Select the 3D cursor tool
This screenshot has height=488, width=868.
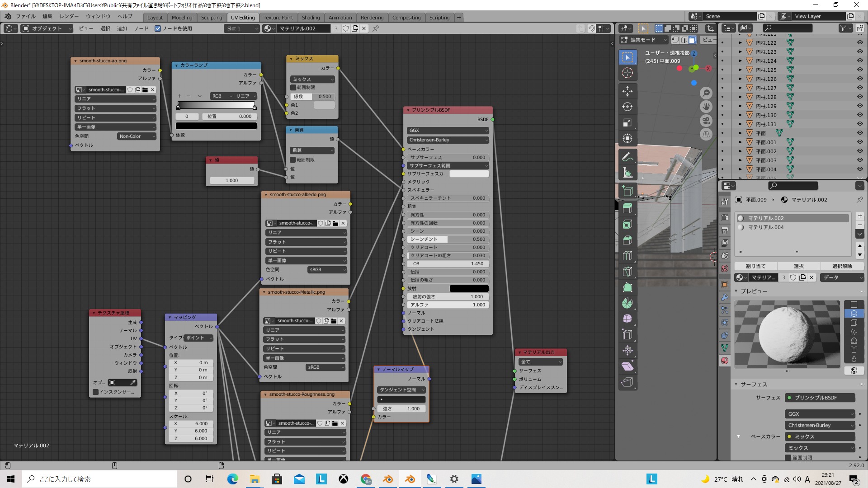tap(627, 73)
